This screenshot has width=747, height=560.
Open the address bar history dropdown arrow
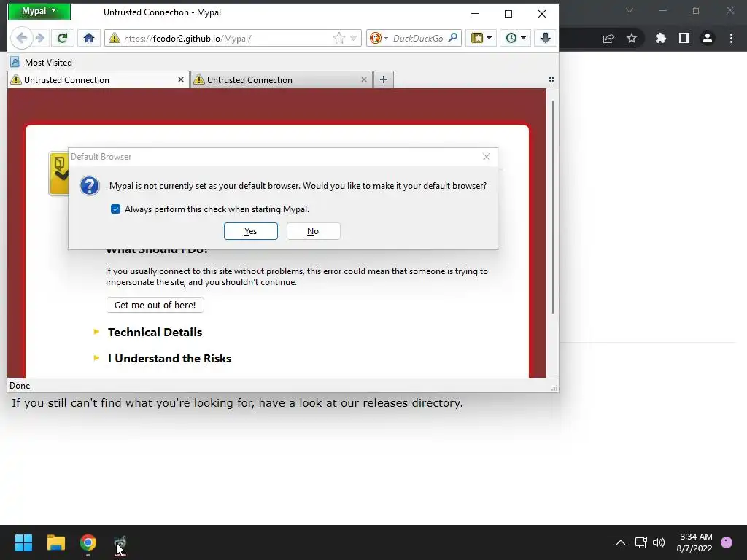point(354,38)
